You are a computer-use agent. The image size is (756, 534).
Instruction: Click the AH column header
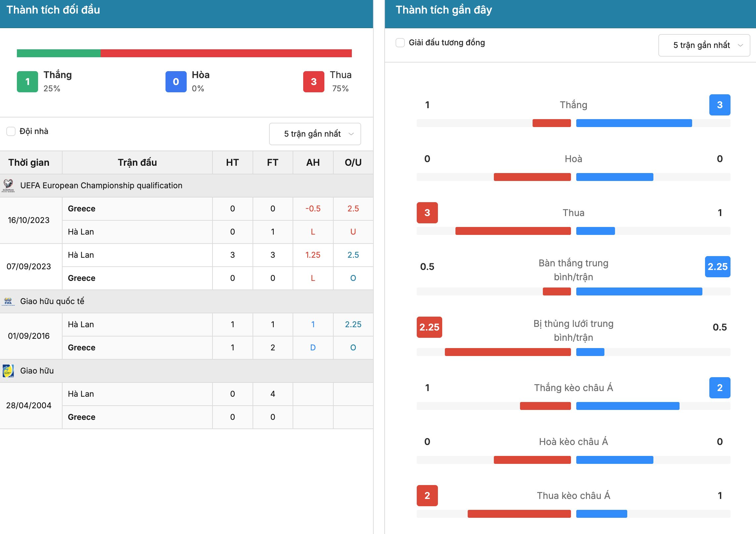click(313, 162)
